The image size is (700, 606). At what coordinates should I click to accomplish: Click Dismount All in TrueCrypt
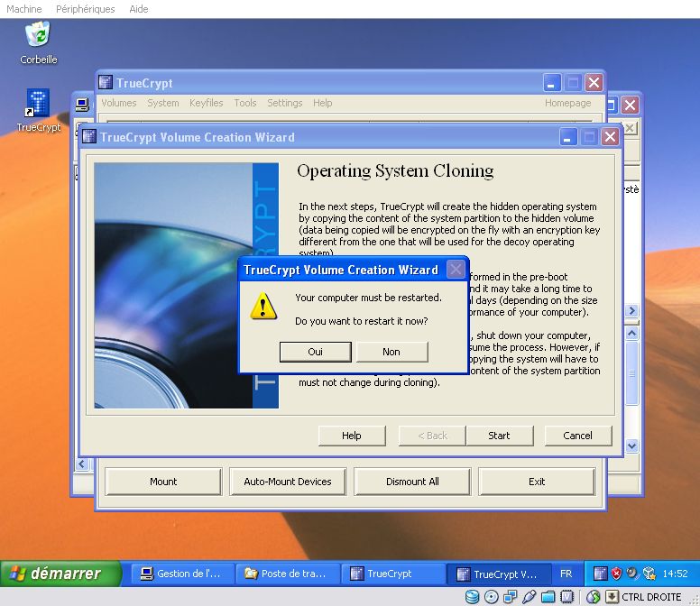coord(412,482)
